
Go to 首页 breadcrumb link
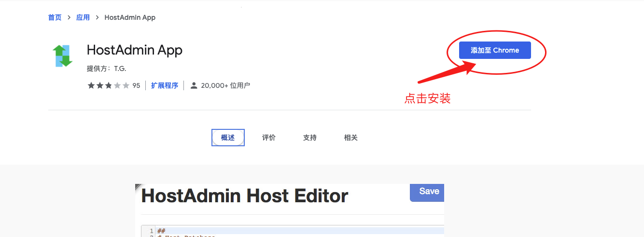click(55, 17)
